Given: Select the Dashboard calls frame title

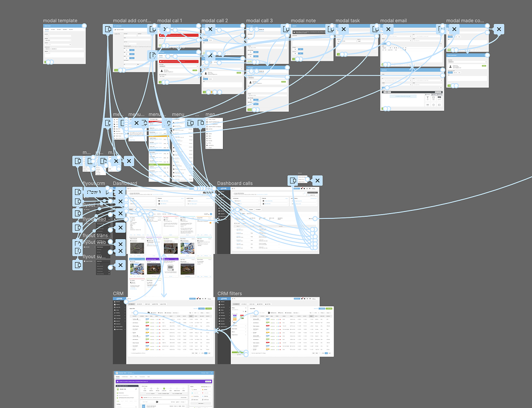Looking at the screenshot, I should coord(235,183).
